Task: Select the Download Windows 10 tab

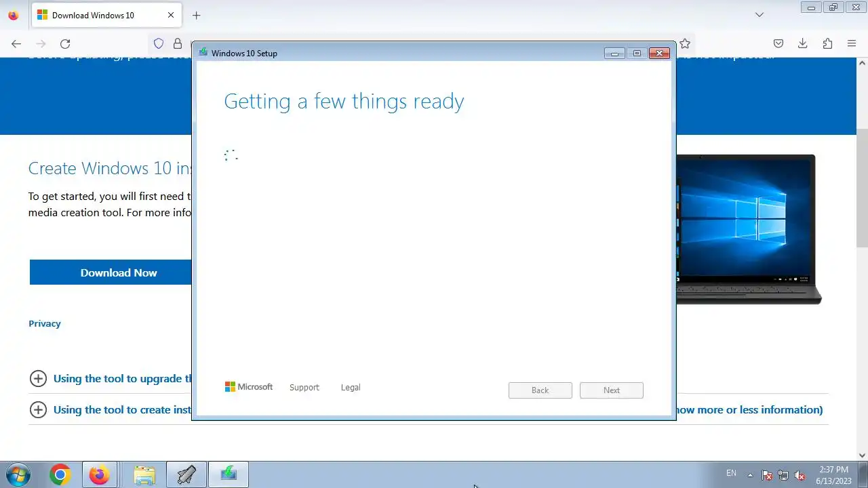Action: point(106,15)
